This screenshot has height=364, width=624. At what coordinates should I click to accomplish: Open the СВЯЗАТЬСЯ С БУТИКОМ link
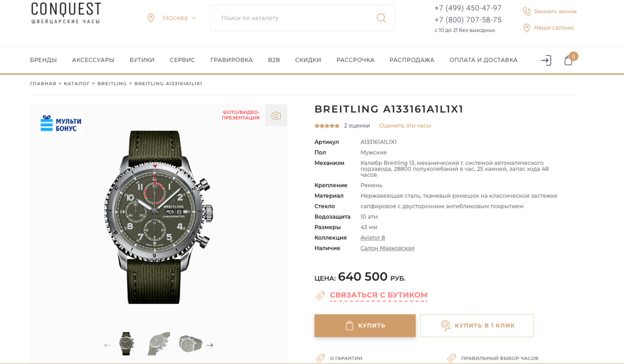click(x=379, y=295)
